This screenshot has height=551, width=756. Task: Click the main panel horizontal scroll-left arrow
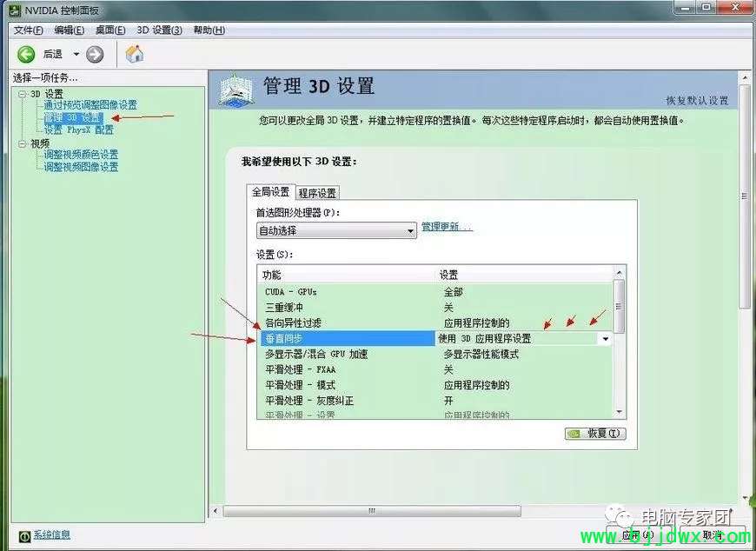(x=215, y=511)
